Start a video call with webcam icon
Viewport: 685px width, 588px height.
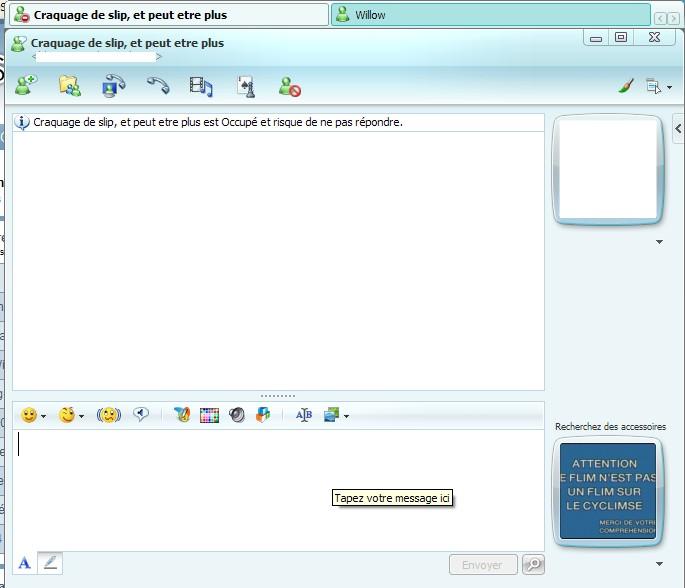click(x=113, y=86)
